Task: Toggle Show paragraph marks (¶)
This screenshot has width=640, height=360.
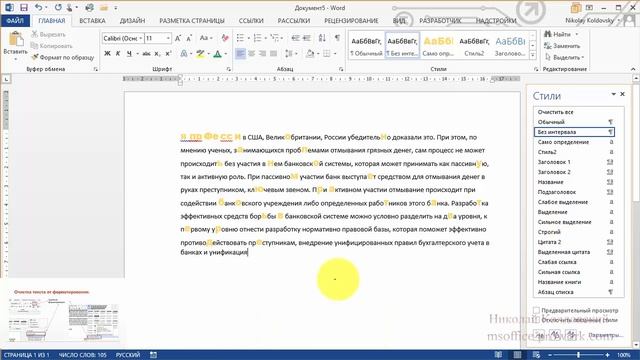Action: [x=337, y=38]
